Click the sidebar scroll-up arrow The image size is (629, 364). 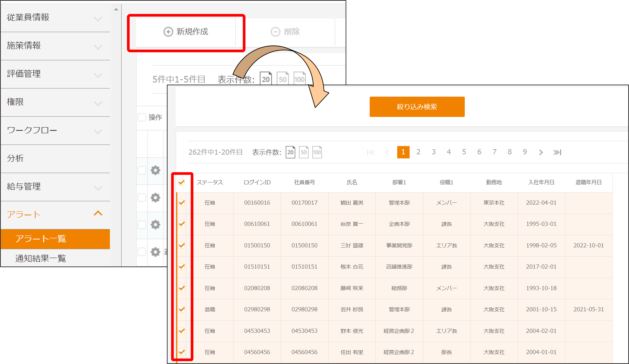pos(116,9)
